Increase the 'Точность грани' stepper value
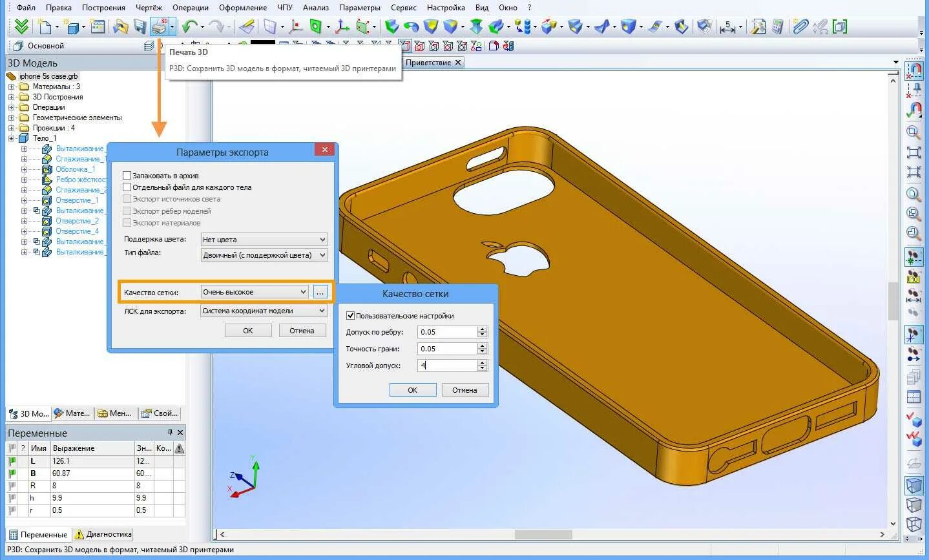The image size is (929, 560). (483, 346)
